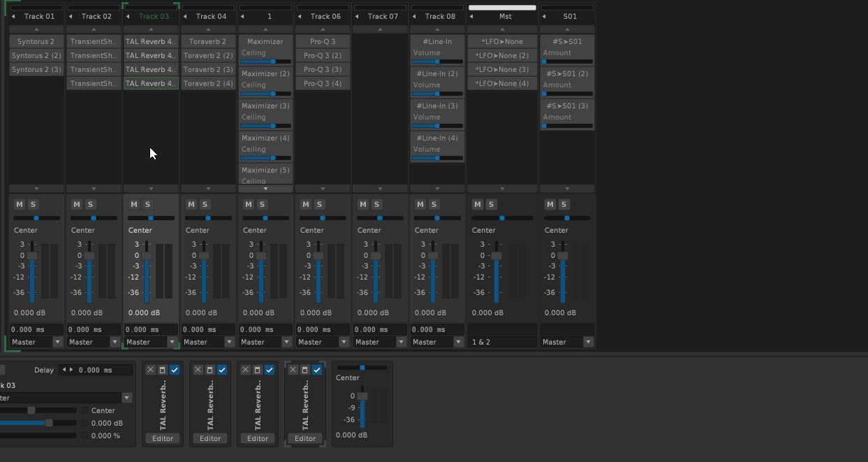Collapse Track 06 using its header arrow
Viewport: 868px width, 462px height.
[300, 16]
